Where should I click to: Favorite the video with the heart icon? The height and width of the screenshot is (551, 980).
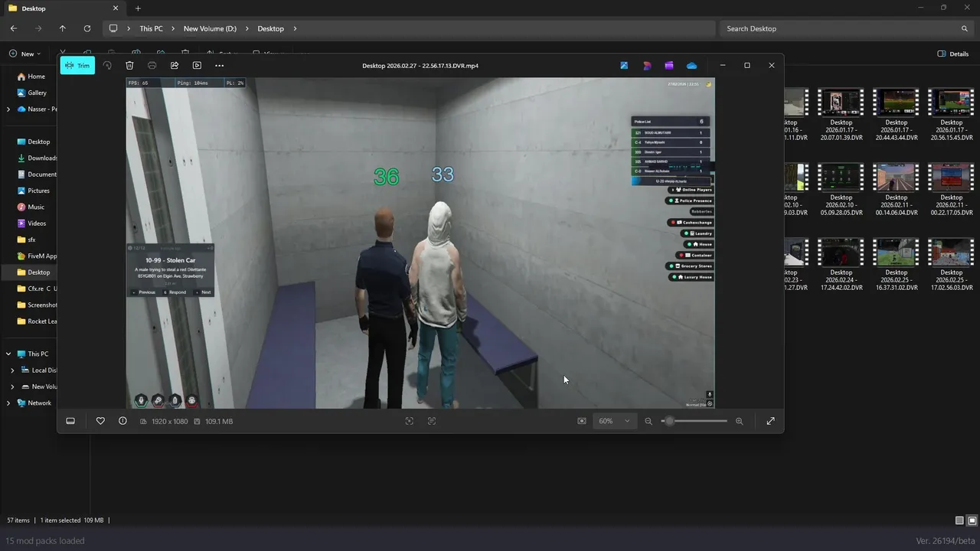(x=100, y=421)
